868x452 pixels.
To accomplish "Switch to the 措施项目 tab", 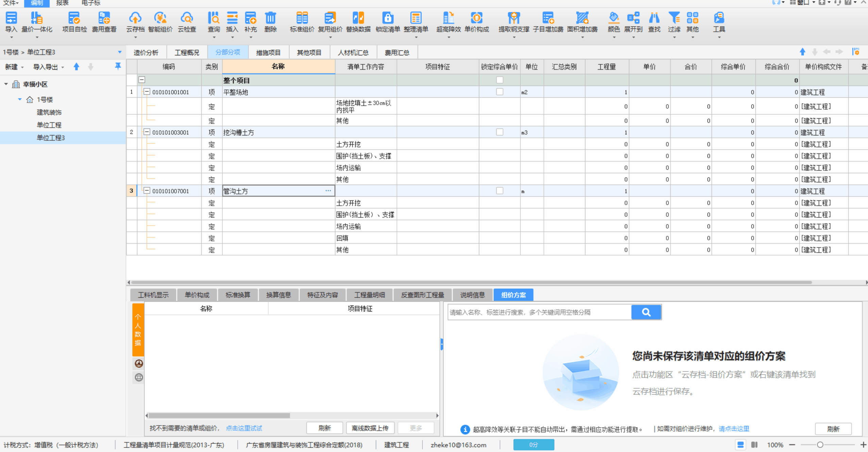I will tap(268, 52).
